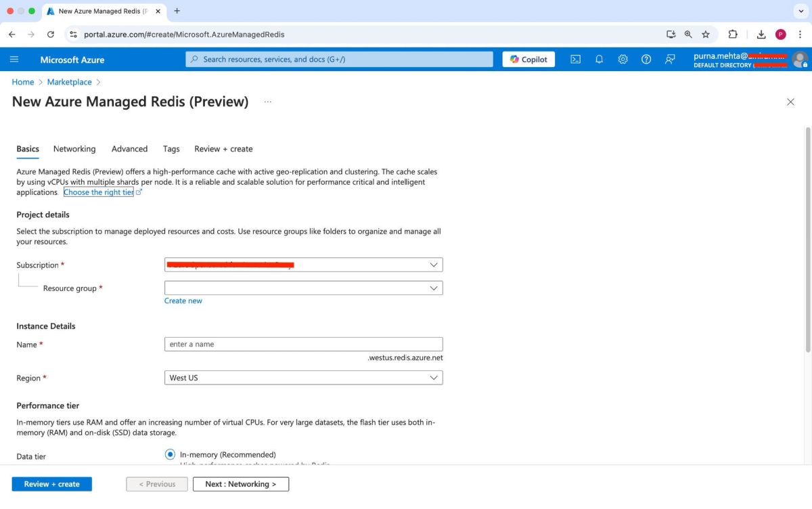The image size is (812, 509).
Task: Open the Choose the right tier link
Action: (x=99, y=192)
